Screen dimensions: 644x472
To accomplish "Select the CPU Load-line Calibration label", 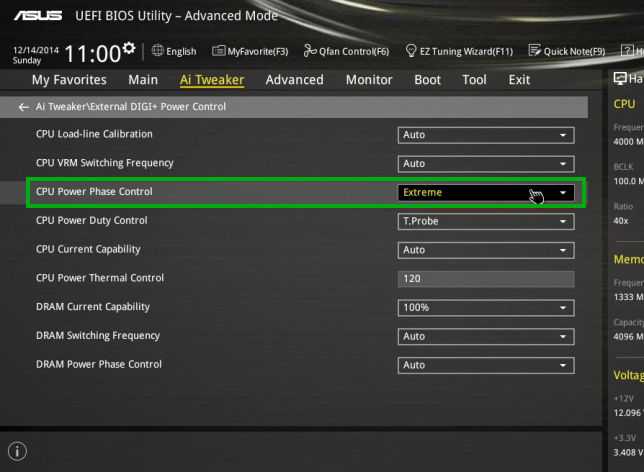I will pos(94,134).
